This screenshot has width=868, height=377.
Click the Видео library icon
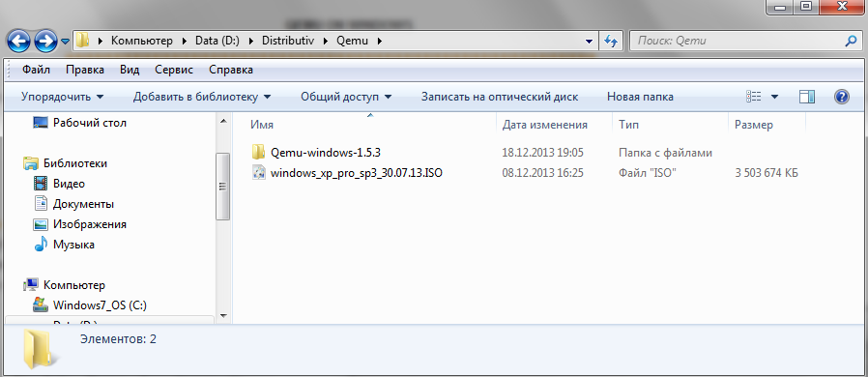[41, 184]
